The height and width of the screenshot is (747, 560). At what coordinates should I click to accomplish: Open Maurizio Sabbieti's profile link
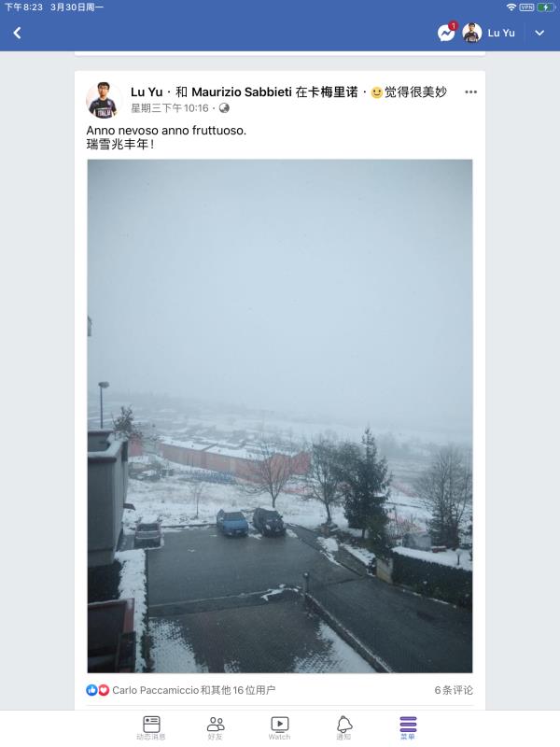242,92
